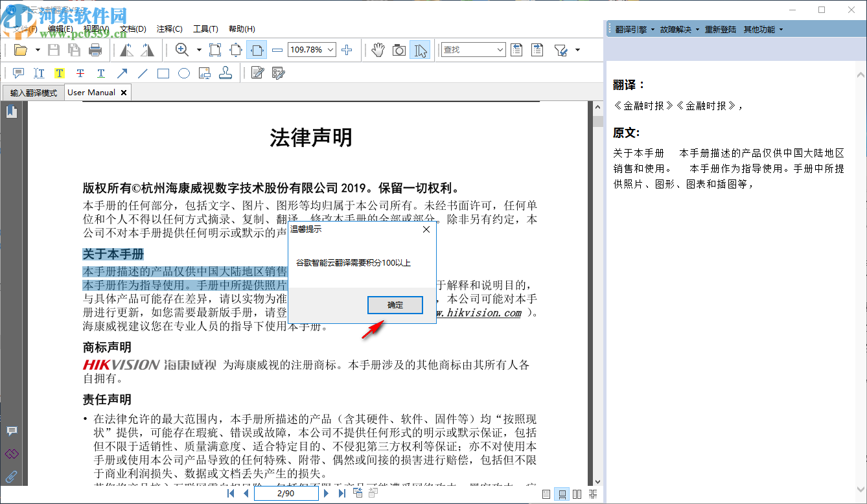Expand the search options dropdown arrow

(577, 50)
